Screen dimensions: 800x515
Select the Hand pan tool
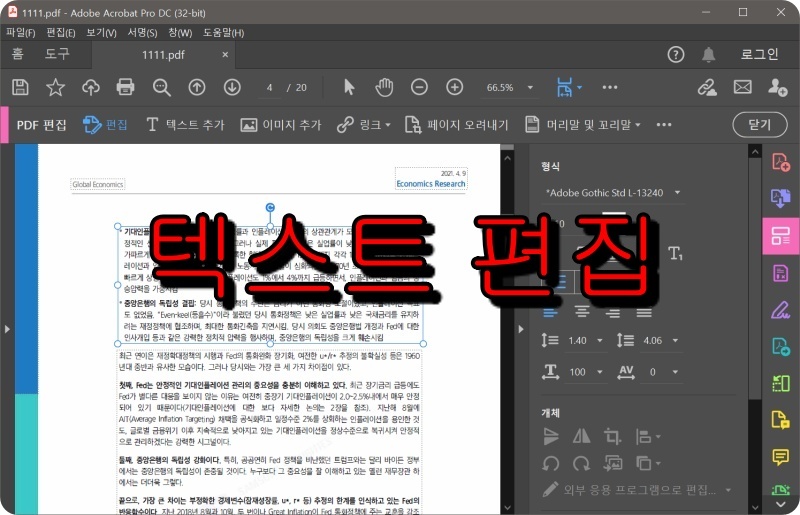pos(384,87)
